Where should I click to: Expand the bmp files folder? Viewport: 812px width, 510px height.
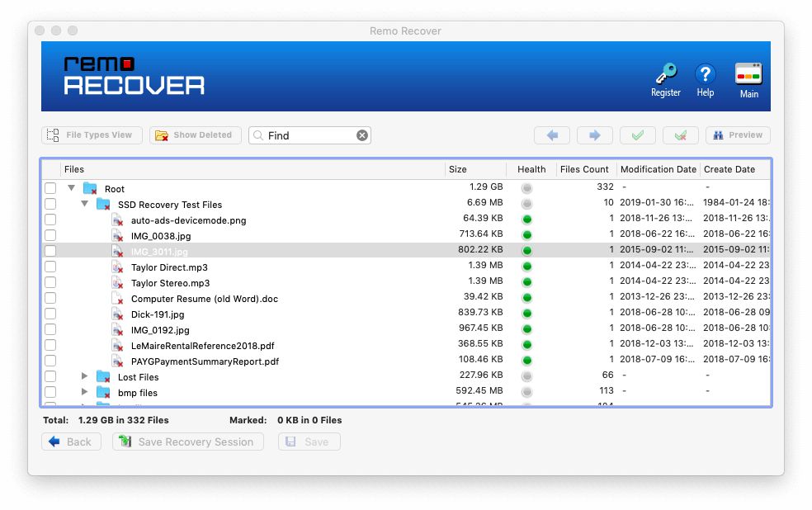click(x=84, y=392)
